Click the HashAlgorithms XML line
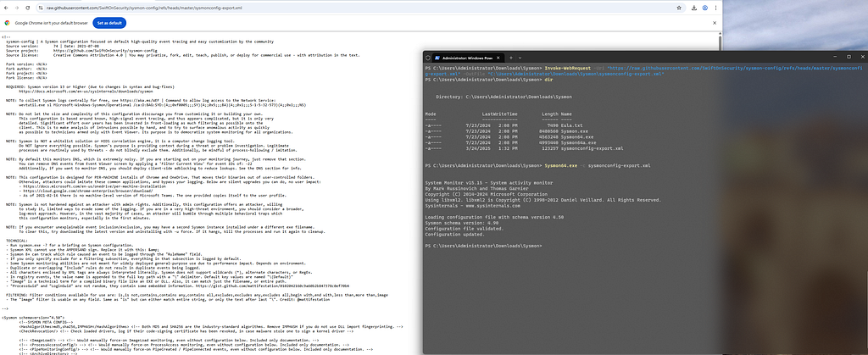The image size is (868, 355). (210, 327)
